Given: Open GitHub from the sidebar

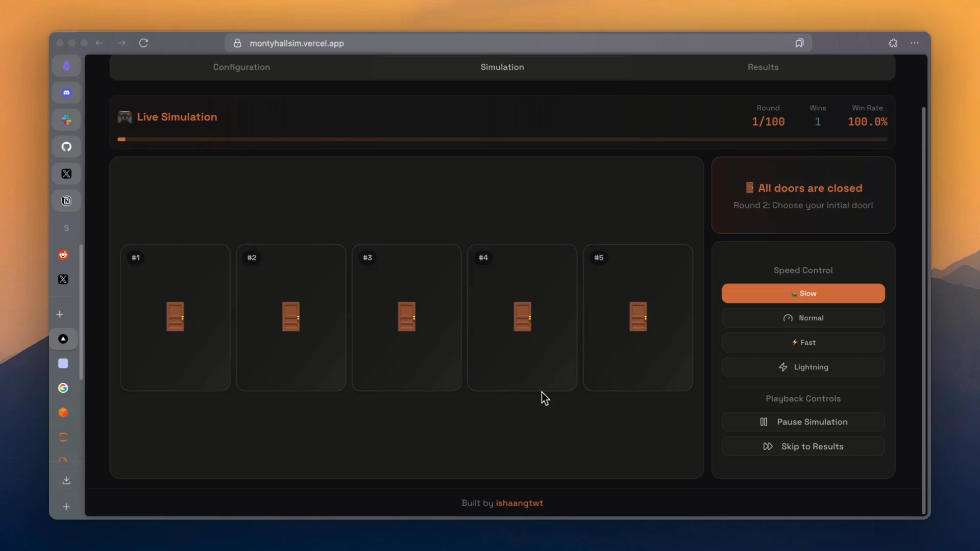Looking at the screenshot, I should pyautogui.click(x=66, y=146).
